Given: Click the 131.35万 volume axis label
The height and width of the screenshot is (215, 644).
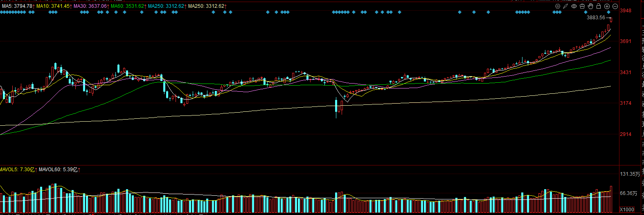Looking at the screenshot, I should coord(630,174).
